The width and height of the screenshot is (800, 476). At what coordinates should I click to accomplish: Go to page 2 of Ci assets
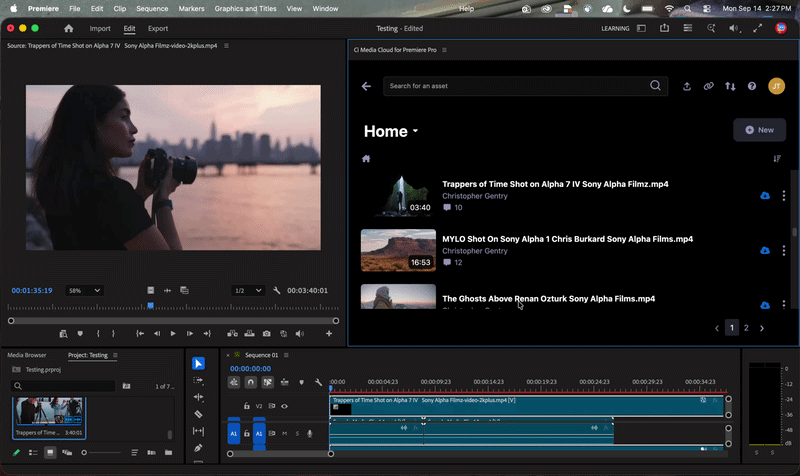(x=746, y=328)
